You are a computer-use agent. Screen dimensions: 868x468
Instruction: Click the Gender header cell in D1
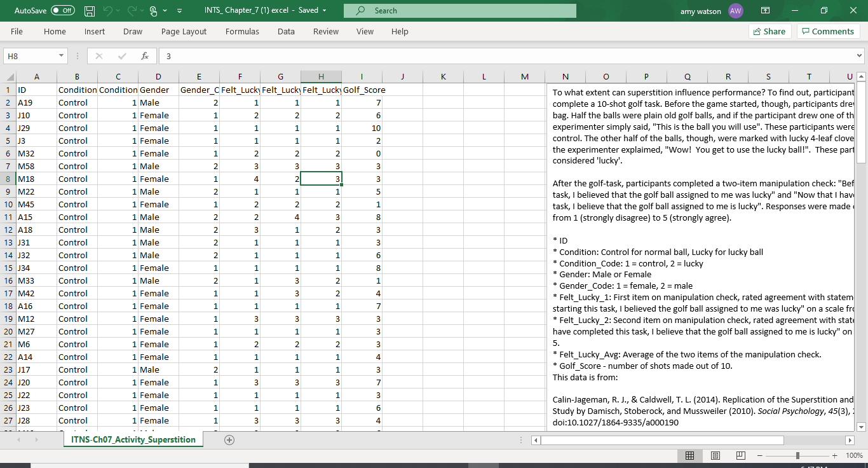(158, 90)
